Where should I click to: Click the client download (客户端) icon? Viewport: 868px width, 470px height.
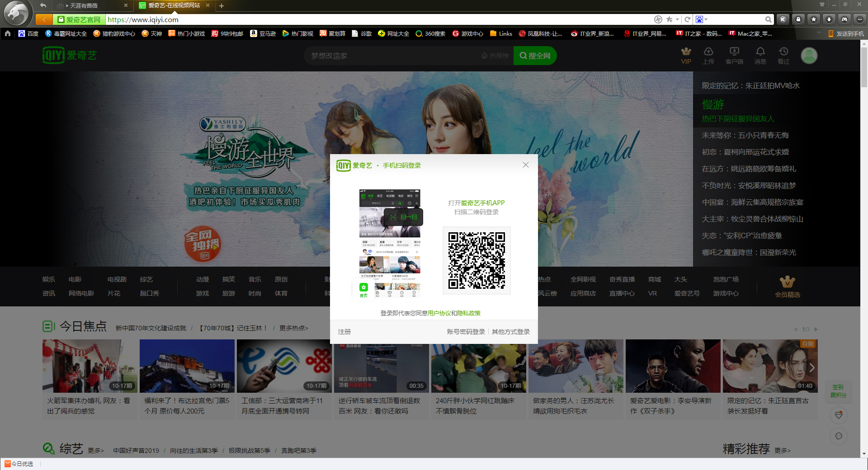coord(734,52)
